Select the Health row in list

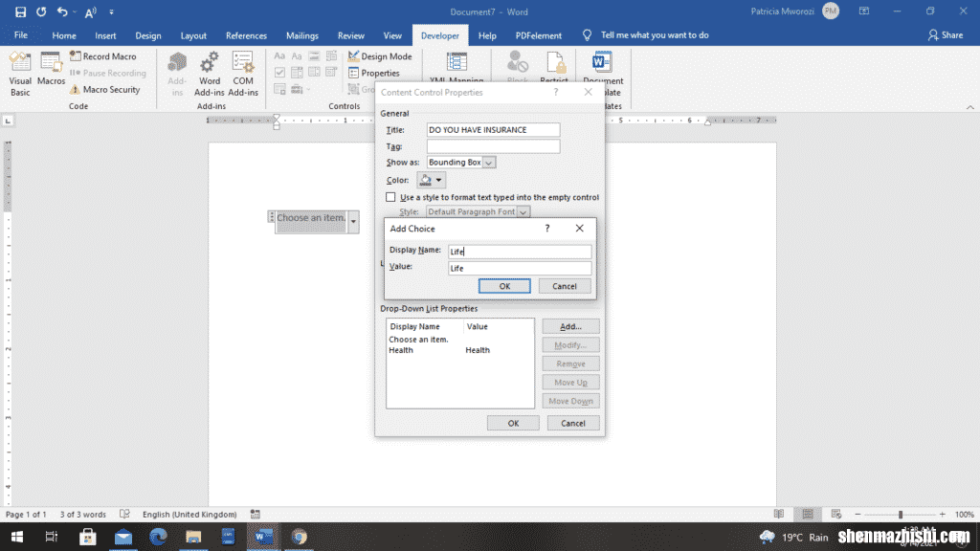point(460,350)
